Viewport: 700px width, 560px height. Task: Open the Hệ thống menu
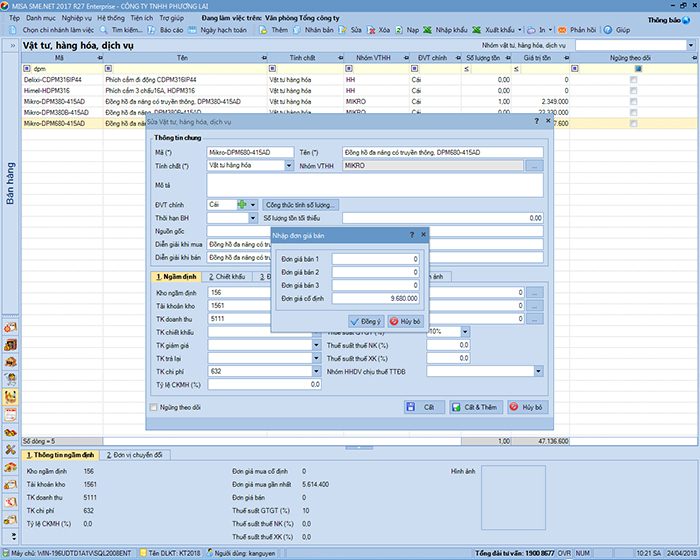pyautogui.click(x=111, y=18)
